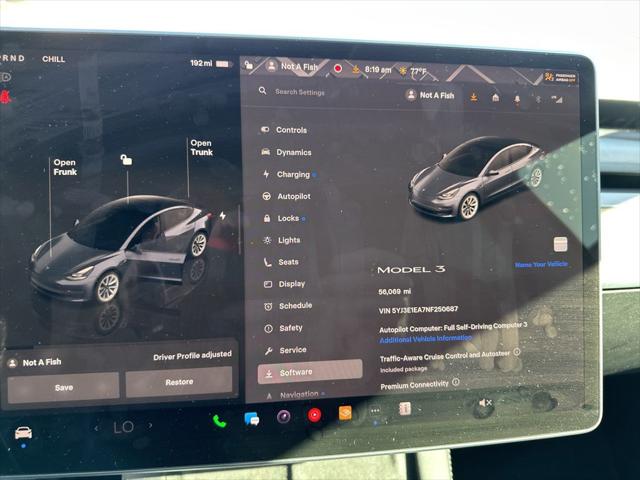The height and width of the screenshot is (480, 640).
Task: Open the Safety settings menu
Action: click(x=284, y=328)
